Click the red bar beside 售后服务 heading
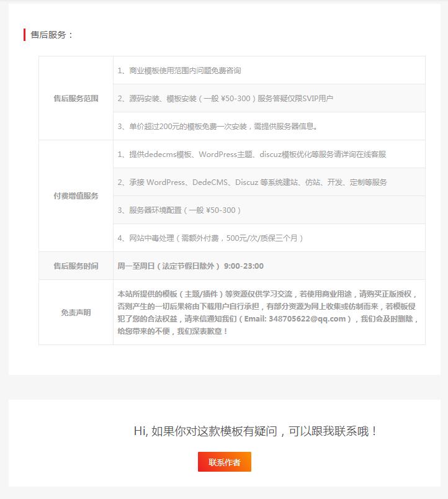This screenshot has width=448, height=499. (24, 35)
